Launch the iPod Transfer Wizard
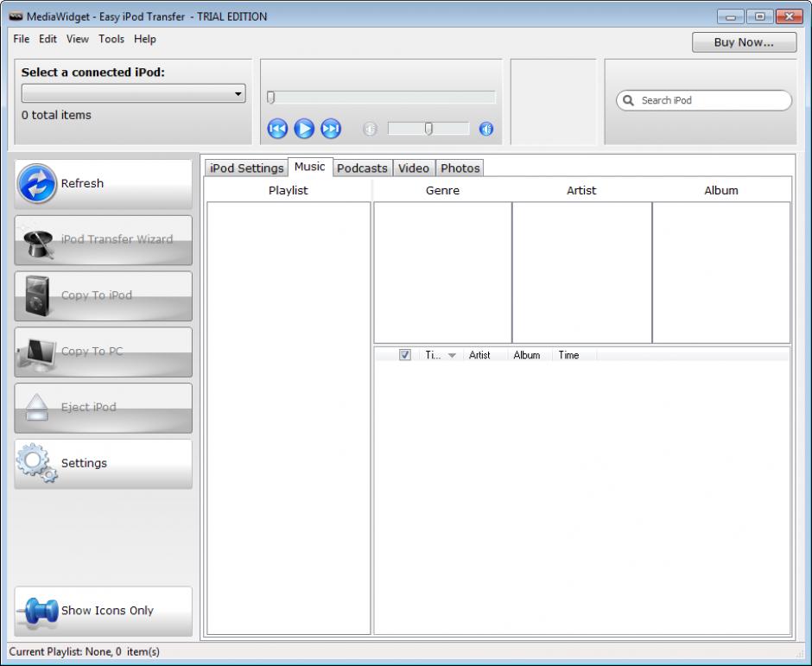This screenshot has height=666, width=812. pyautogui.click(x=103, y=240)
